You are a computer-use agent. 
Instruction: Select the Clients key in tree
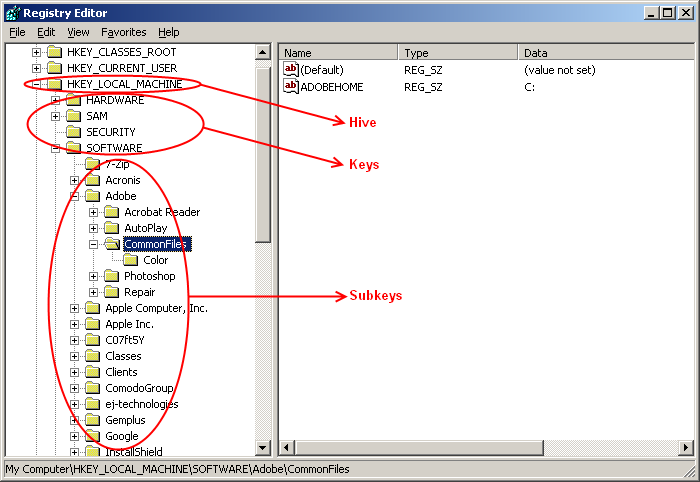coord(122,372)
